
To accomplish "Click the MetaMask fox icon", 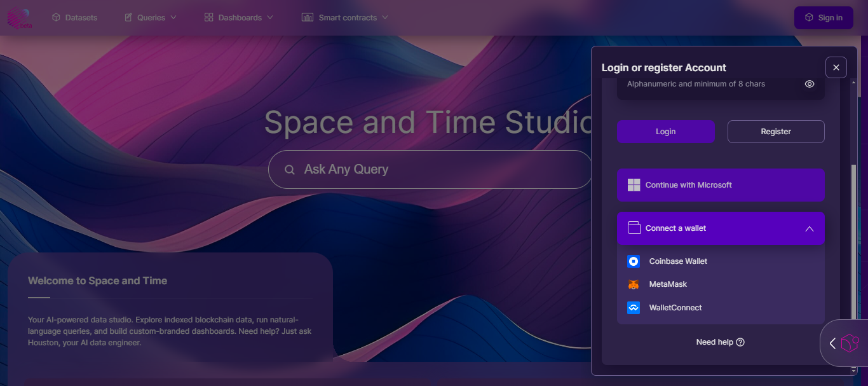I will 634,285.
